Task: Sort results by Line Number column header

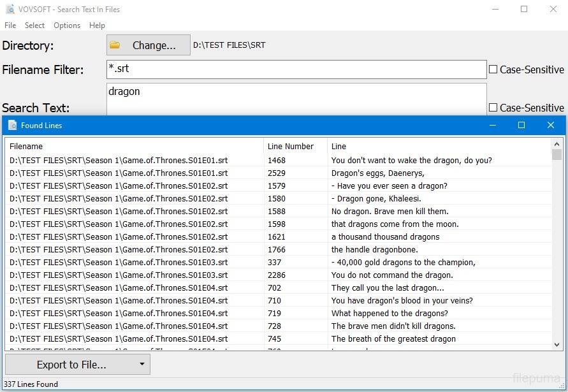Action: (290, 147)
